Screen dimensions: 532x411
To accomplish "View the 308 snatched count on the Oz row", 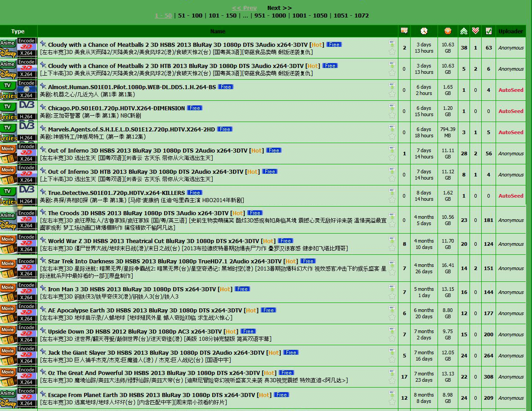I will pyautogui.click(x=488, y=377).
